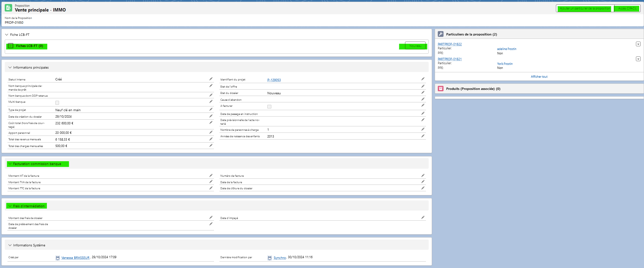Click the Nouveau button in Fiches LCB-FT

click(415, 46)
